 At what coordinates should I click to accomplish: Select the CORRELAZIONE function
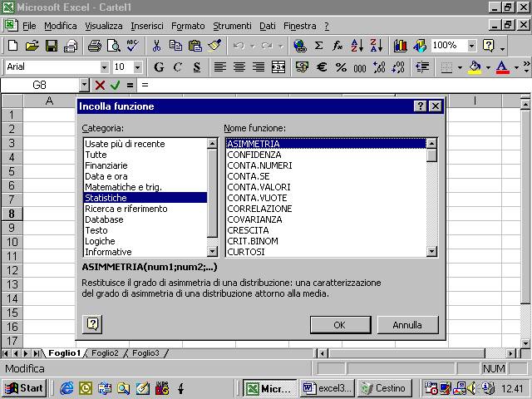click(x=326, y=209)
